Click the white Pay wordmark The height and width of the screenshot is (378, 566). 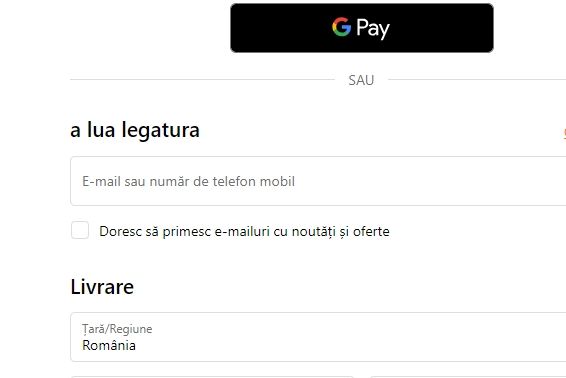click(373, 29)
